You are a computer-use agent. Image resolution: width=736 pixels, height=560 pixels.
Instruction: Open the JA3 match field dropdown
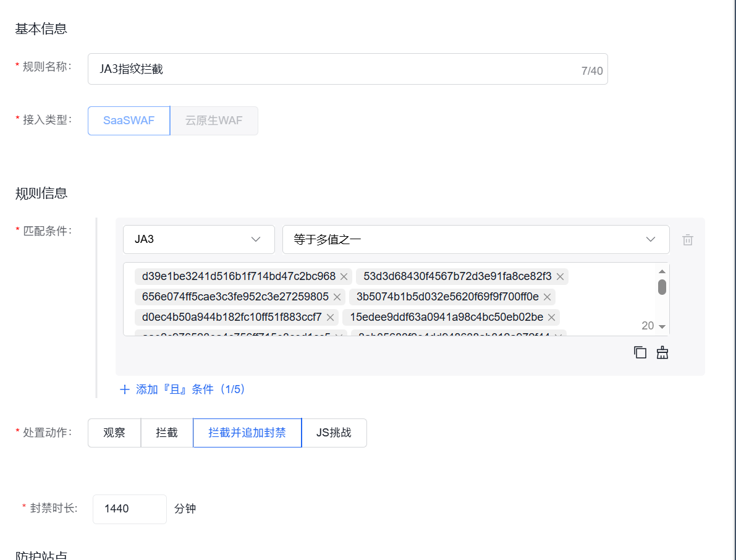click(x=198, y=239)
